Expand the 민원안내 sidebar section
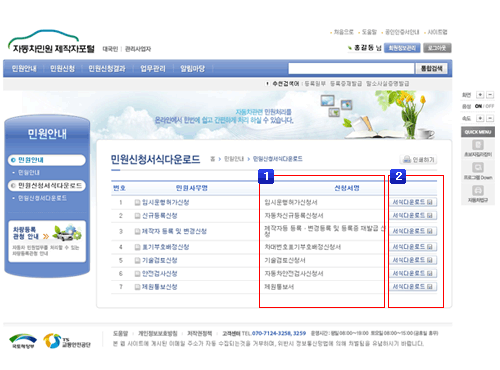The height and width of the screenshot is (370, 500). click(x=47, y=160)
